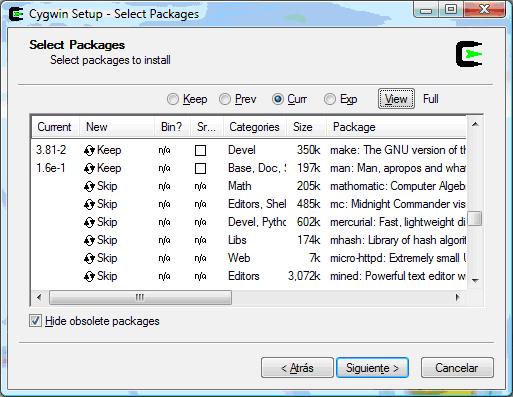Click the man package description
Screen dimensions: 513x397
398,168
